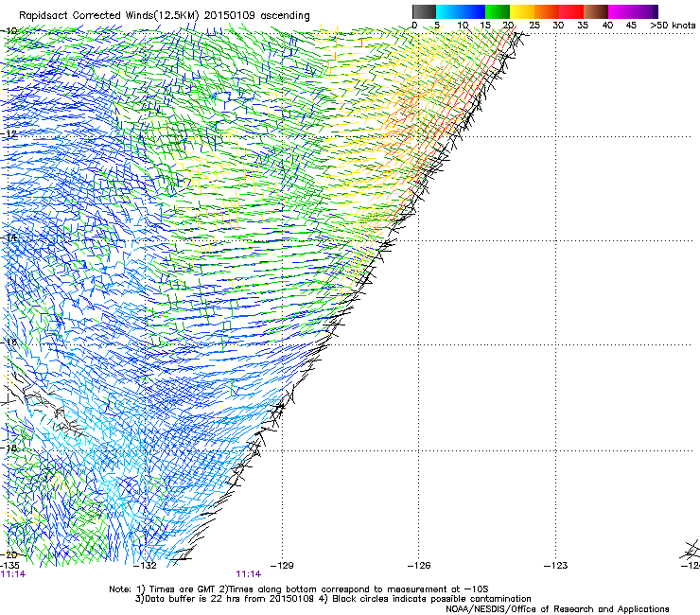Pick the orange 25-30 knots legend swatch

547,11
